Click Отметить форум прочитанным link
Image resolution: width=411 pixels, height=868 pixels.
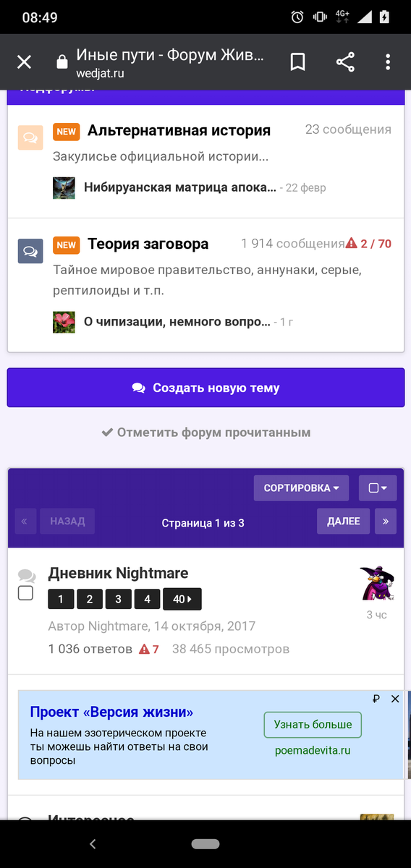tap(205, 433)
